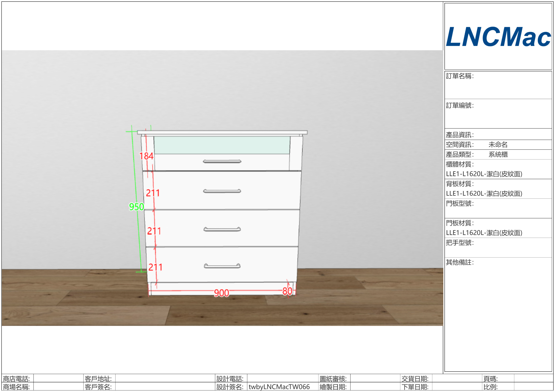The width and height of the screenshot is (555, 392).
Task: Click the LNCMac logo
Action: (x=498, y=37)
